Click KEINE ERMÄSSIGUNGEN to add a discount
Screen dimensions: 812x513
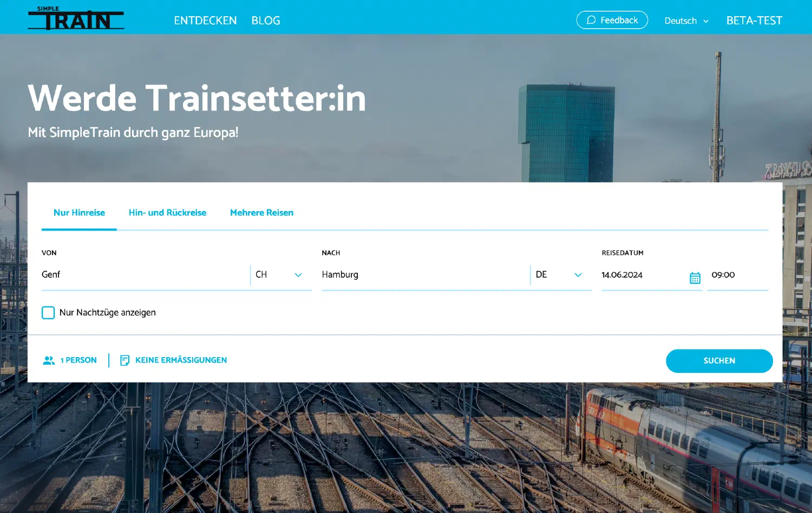182,359
